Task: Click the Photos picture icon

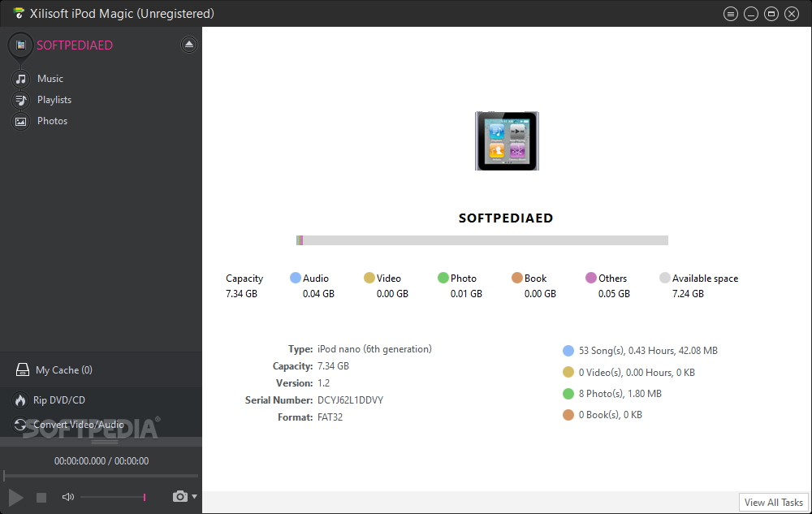Action: pyautogui.click(x=20, y=121)
